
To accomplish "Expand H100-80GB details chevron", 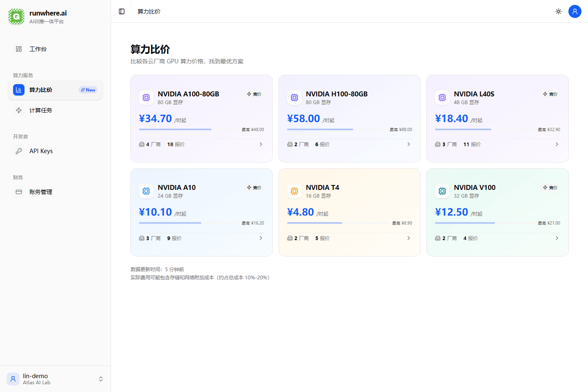I will [409, 145].
